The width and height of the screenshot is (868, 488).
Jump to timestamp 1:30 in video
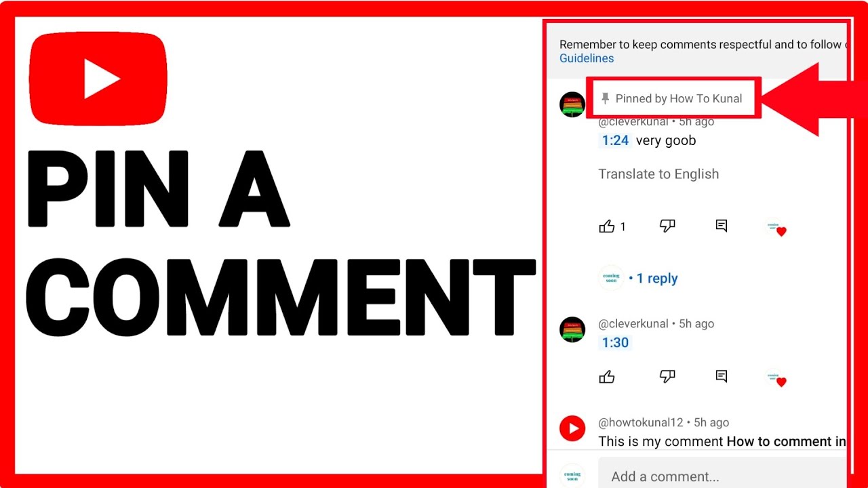[x=615, y=342]
